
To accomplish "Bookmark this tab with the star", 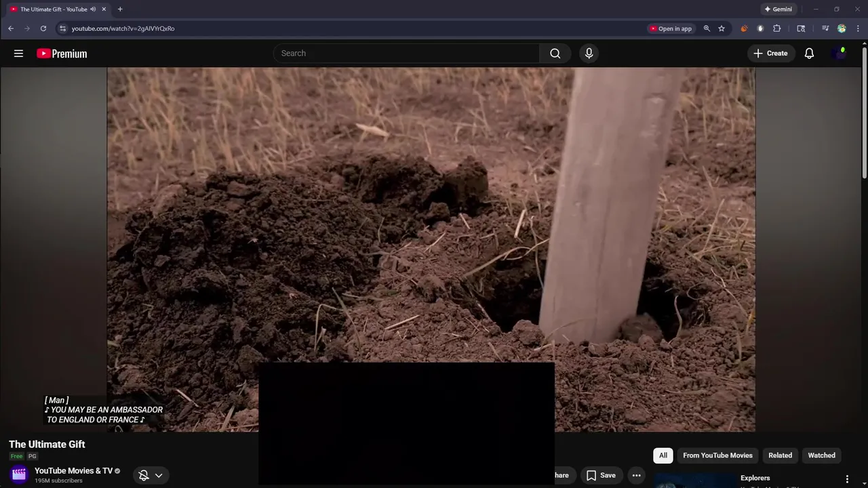I will pos(722,28).
